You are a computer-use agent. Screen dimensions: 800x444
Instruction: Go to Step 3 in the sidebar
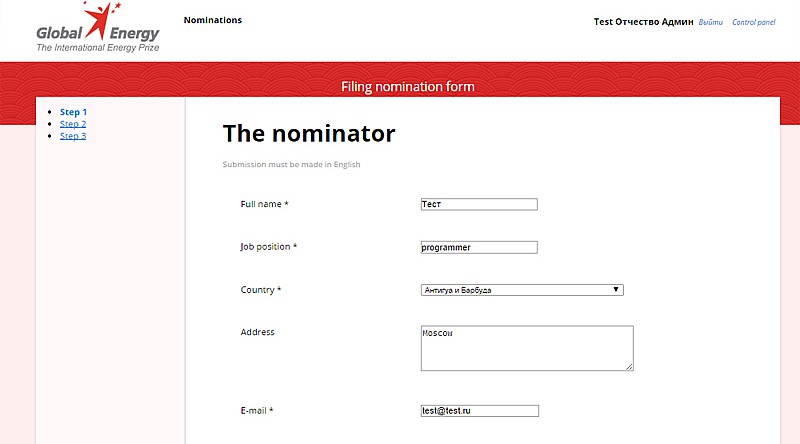[x=73, y=136]
